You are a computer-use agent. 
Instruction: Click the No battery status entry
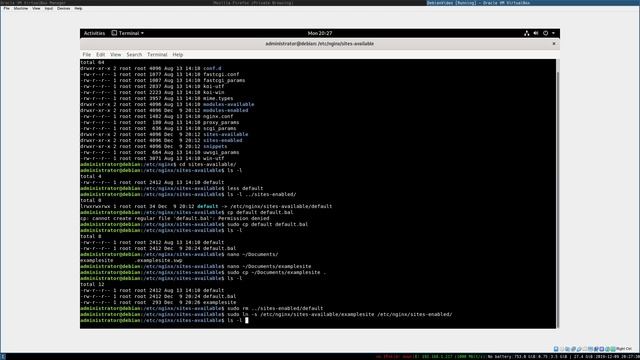coord(499,357)
